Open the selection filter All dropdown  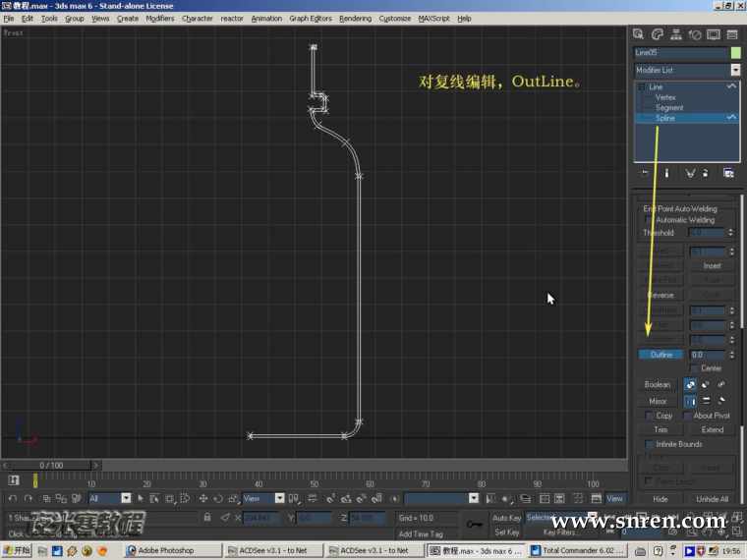tap(125, 498)
